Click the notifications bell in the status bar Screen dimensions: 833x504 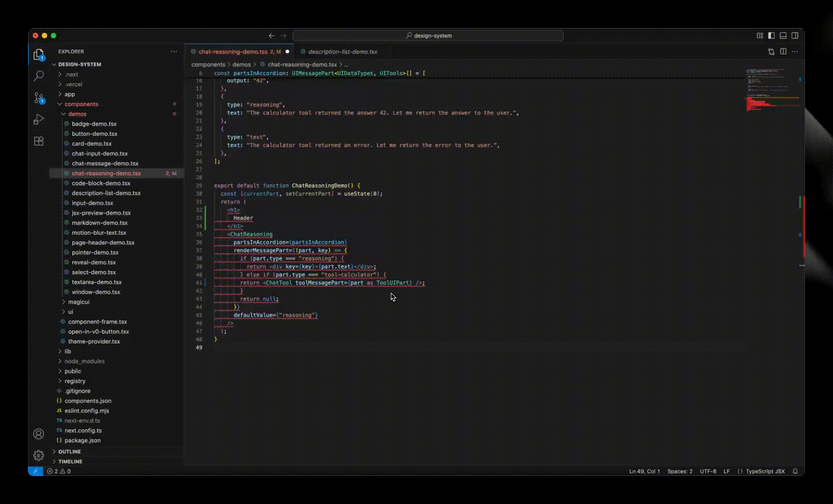[796, 471]
